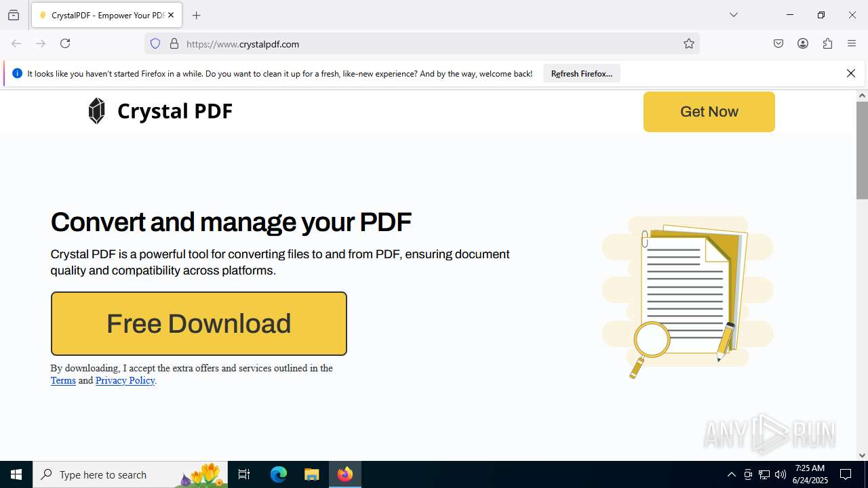Minimize the Firefox window

[789, 15]
